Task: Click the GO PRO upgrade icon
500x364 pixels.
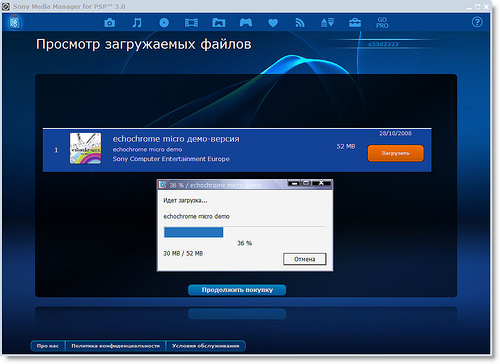Action: coord(382,23)
